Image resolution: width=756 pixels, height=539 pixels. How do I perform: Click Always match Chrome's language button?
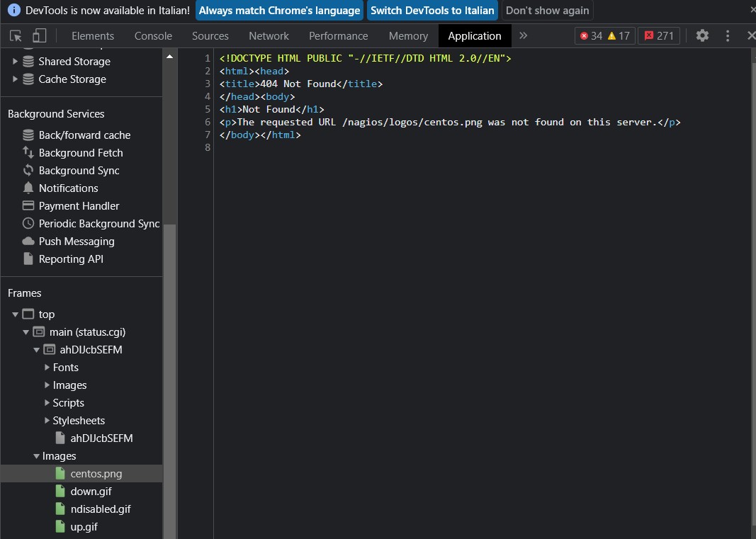pyautogui.click(x=279, y=11)
